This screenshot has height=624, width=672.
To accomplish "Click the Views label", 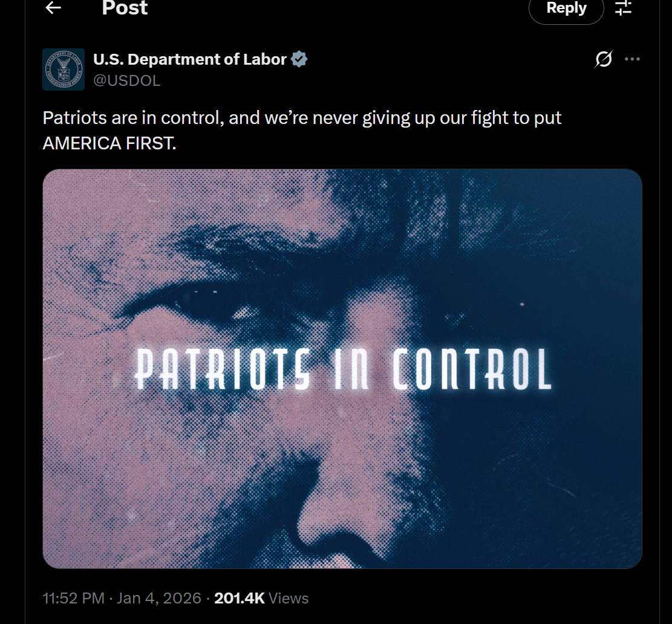I will pos(289,598).
